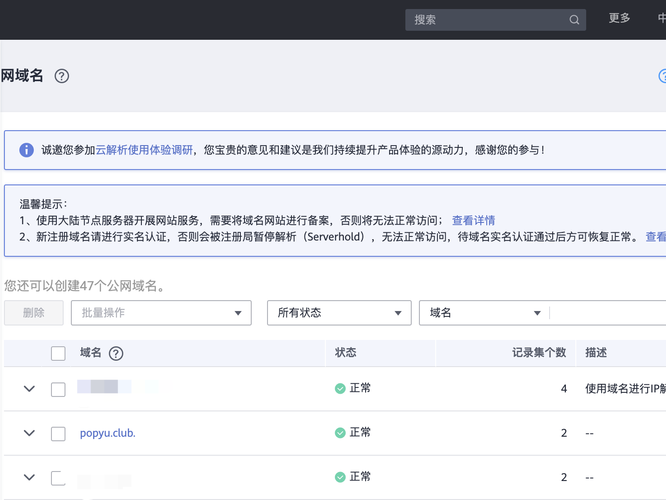Click the 状态 column header
The width and height of the screenshot is (666, 500).
click(x=345, y=352)
